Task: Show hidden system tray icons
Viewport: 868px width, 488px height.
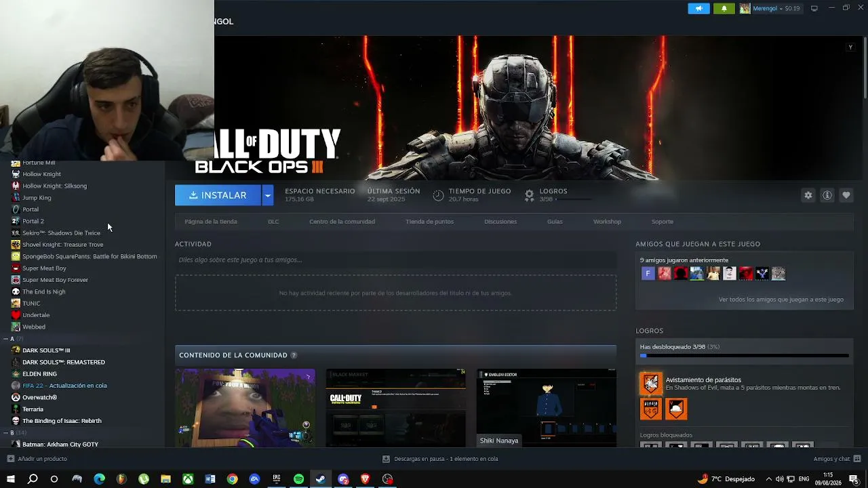Action: 768,479
